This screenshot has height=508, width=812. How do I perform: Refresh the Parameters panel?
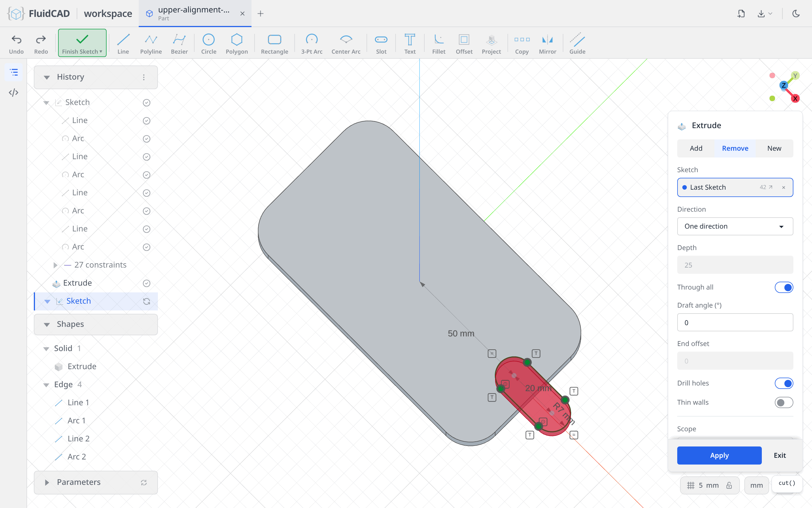(144, 483)
